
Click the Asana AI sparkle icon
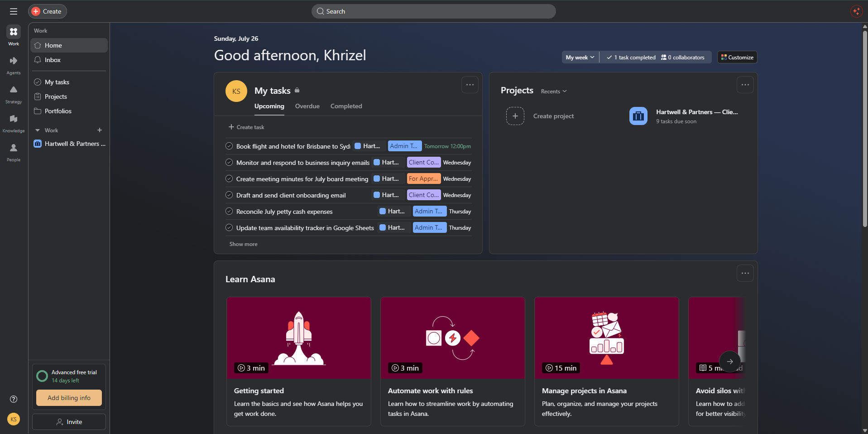point(856,11)
